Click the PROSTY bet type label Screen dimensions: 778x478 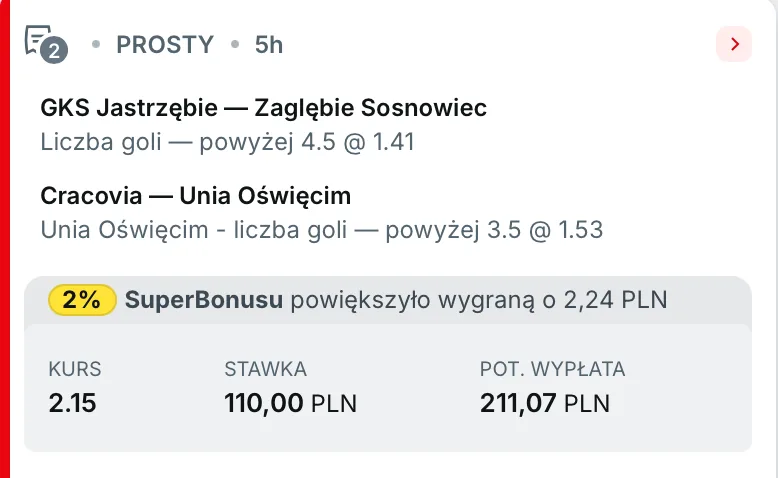click(165, 45)
